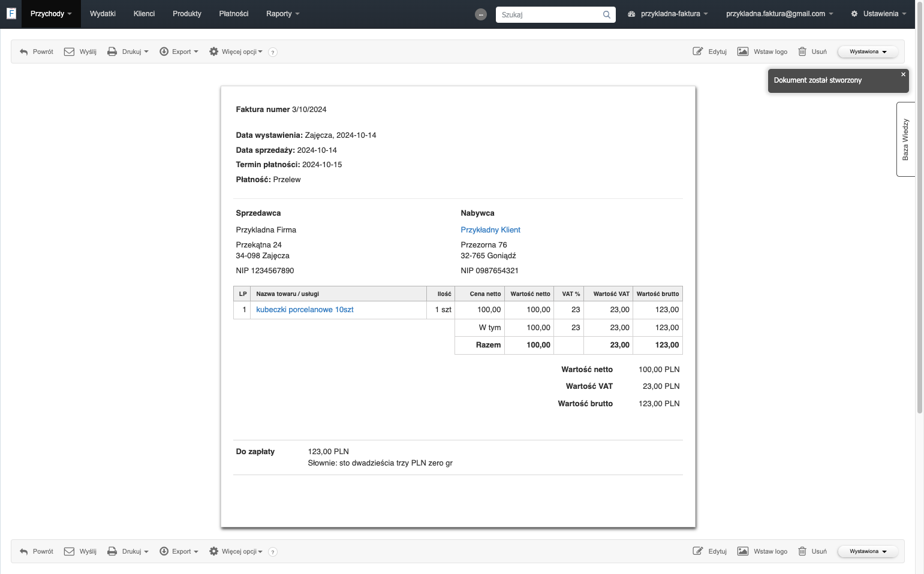The image size is (924, 574).
Task: Open the 'kubeczki porcelanowe 10szt' product link
Action: [305, 310]
